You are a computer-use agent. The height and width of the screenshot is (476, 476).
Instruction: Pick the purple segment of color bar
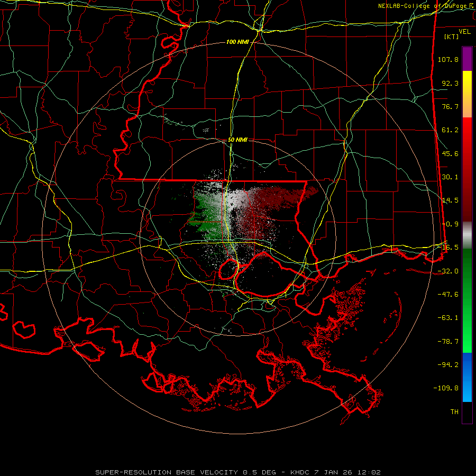point(467,59)
